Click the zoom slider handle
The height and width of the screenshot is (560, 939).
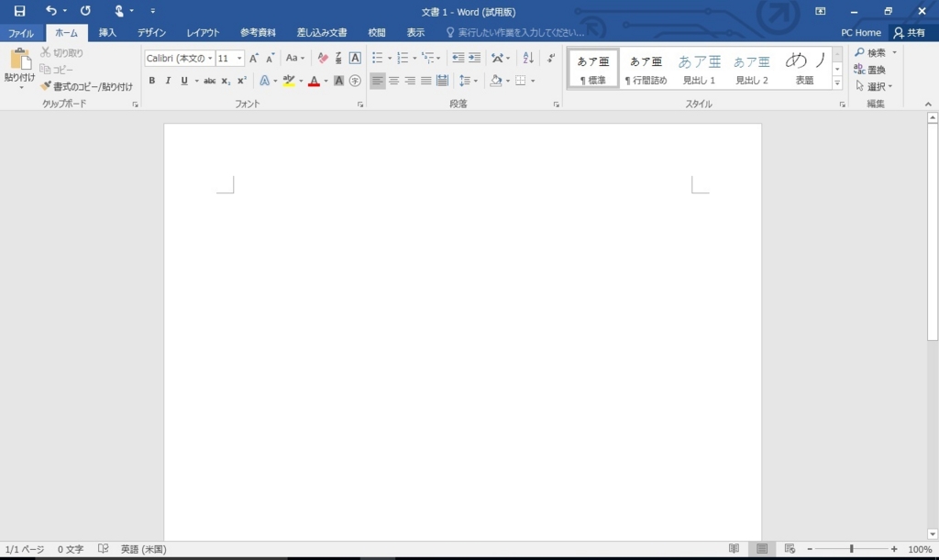click(x=851, y=549)
